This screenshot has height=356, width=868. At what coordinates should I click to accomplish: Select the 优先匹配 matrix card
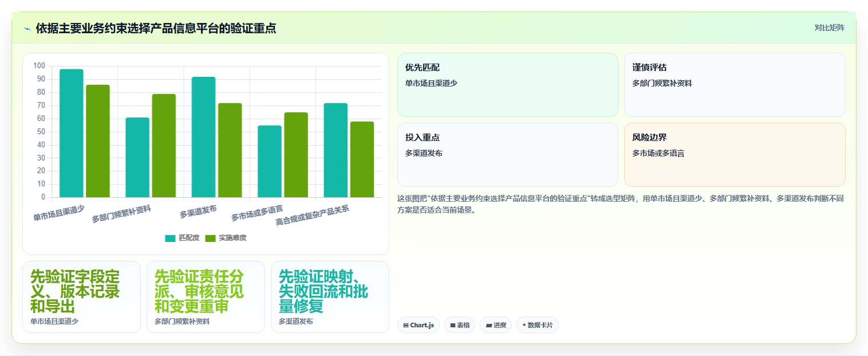508,85
